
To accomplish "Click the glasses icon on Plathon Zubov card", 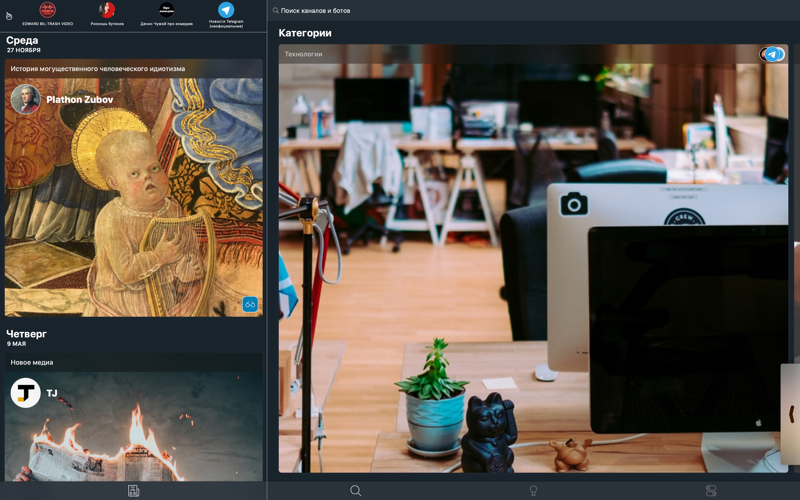I will pos(250,304).
